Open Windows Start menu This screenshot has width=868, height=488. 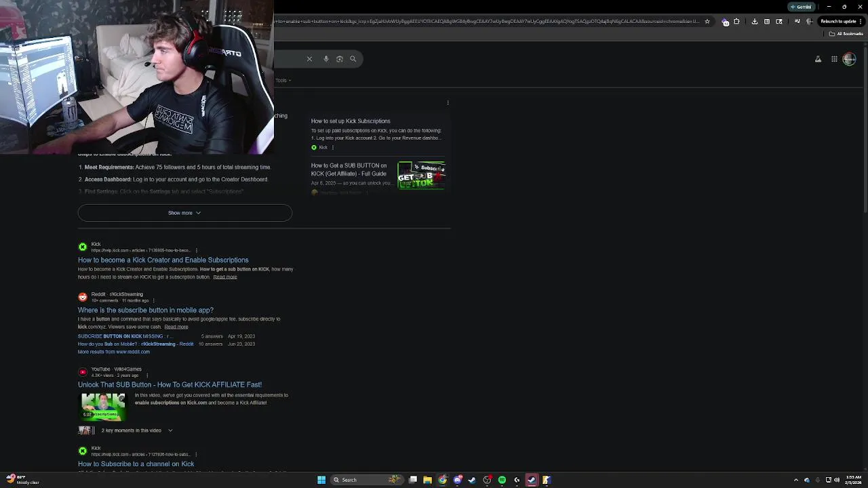321,480
